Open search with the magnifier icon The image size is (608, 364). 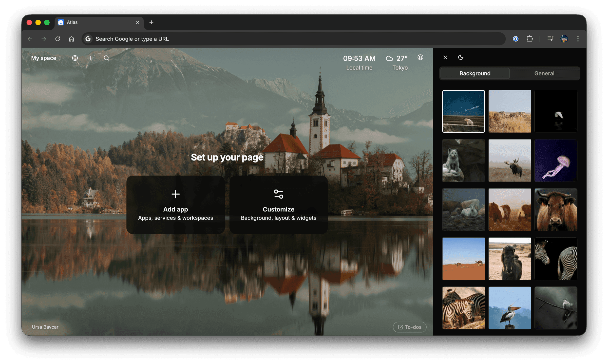click(x=106, y=58)
